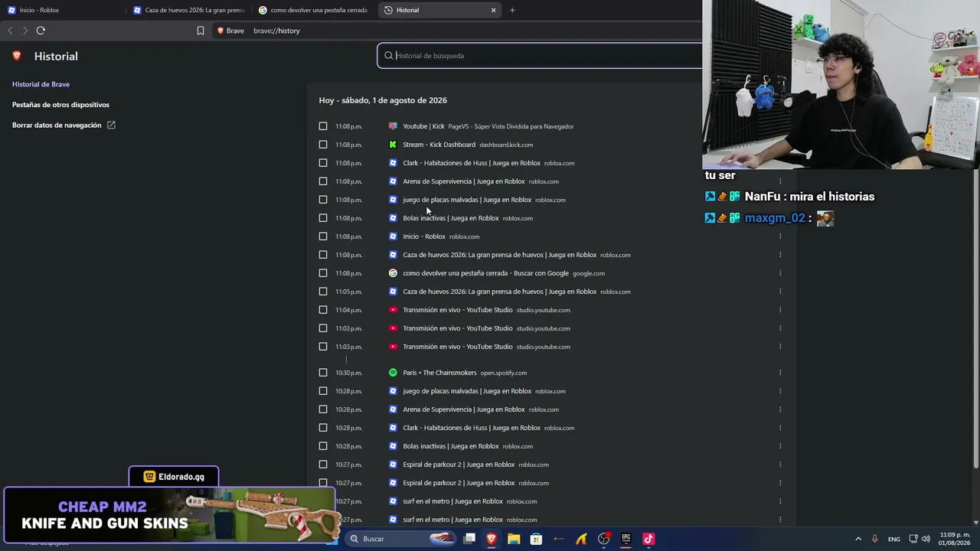This screenshot has width=980, height=551.
Task: Select the 'Inicio - Roblox' history checkbox
Action: (323, 236)
